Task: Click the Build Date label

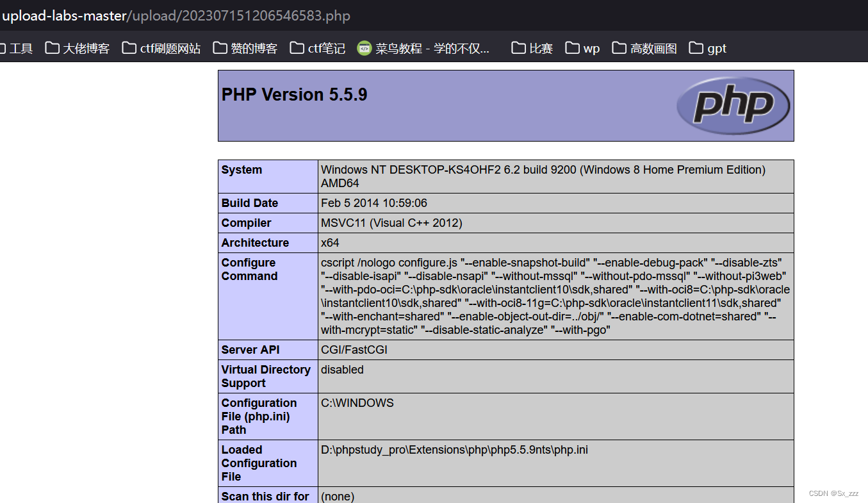Action: click(250, 203)
